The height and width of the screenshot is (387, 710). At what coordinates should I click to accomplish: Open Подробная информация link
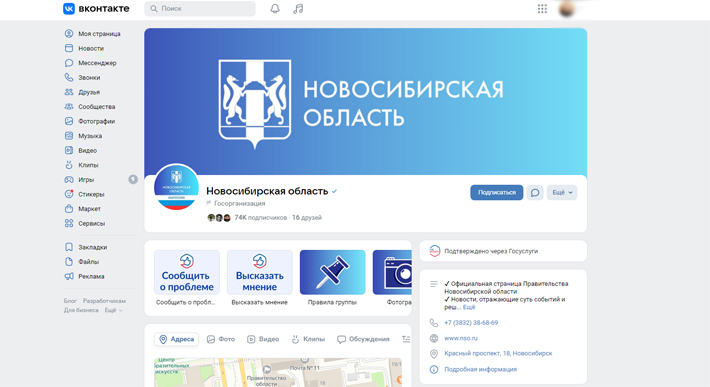(x=480, y=369)
